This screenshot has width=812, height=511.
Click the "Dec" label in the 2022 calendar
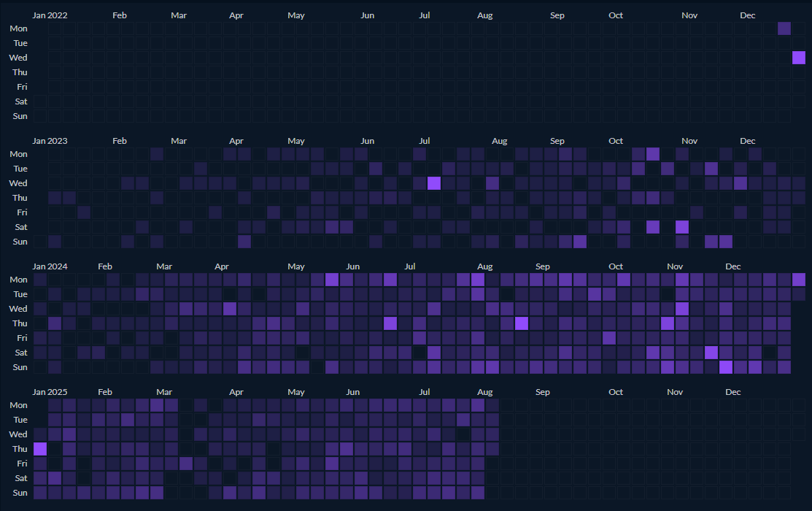pos(747,15)
